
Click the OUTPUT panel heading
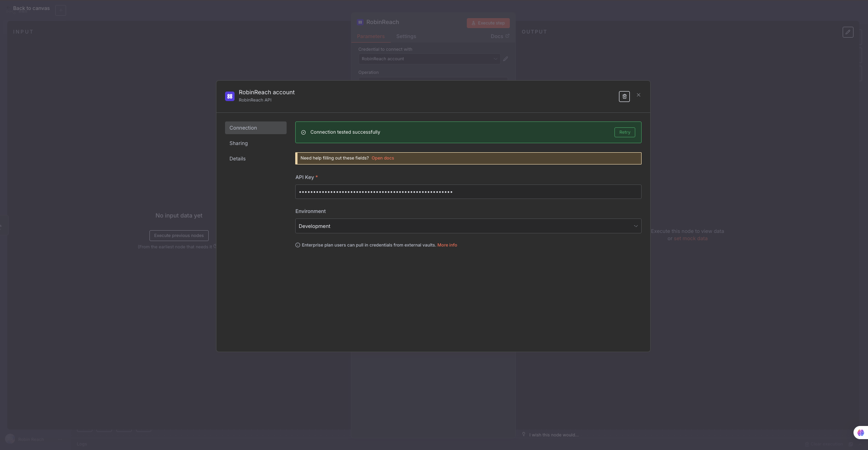click(x=534, y=32)
